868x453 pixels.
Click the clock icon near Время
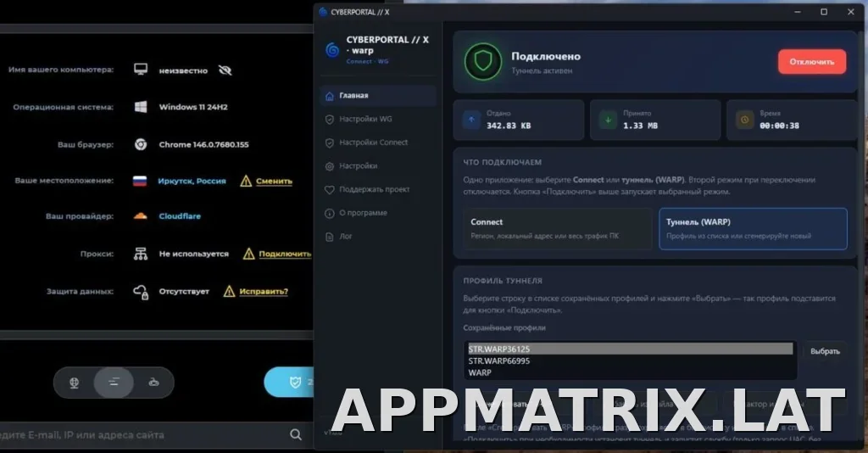click(744, 120)
